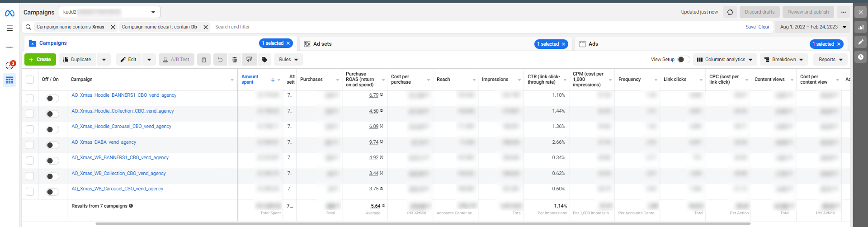Screen dimensions: 868x227
Task: Click the search magnifier icon
Action: [28, 27]
